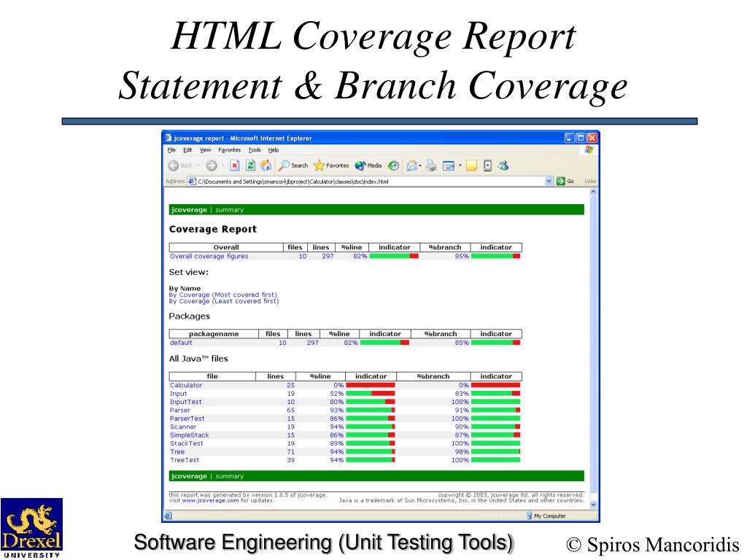Viewport: 747px width, 560px height.
Task: Expand the address bar dropdown arrow
Action: click(x=549, y=182)
